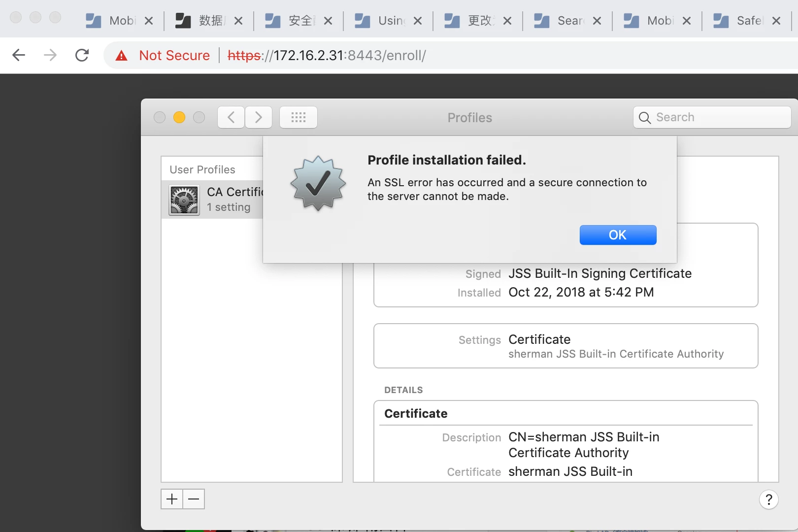Open the Profiles help button
This screenshot has height=532, width=798.
click(769, 499)
